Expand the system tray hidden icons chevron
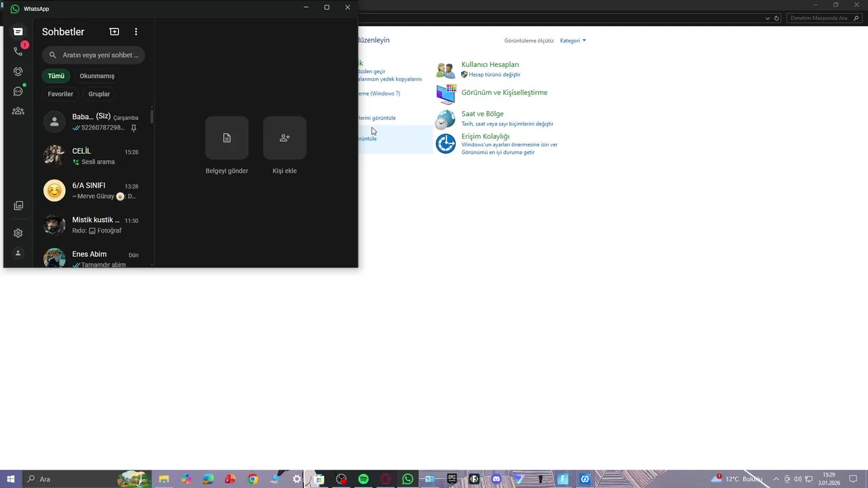This screenshot has width=868, height=488. coord(776,479)
